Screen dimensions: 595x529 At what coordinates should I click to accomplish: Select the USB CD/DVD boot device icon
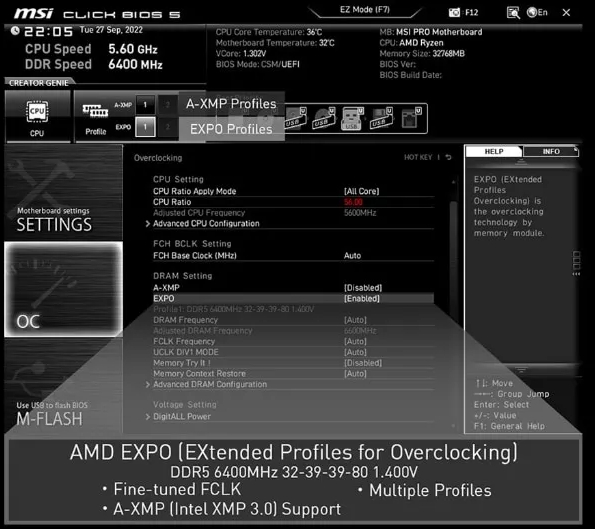(325, 118)
